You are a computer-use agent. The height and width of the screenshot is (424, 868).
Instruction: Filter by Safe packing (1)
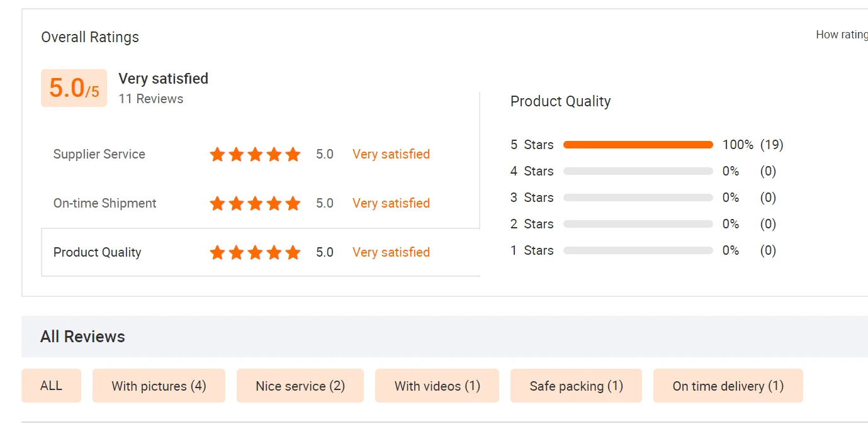[576, 386]
